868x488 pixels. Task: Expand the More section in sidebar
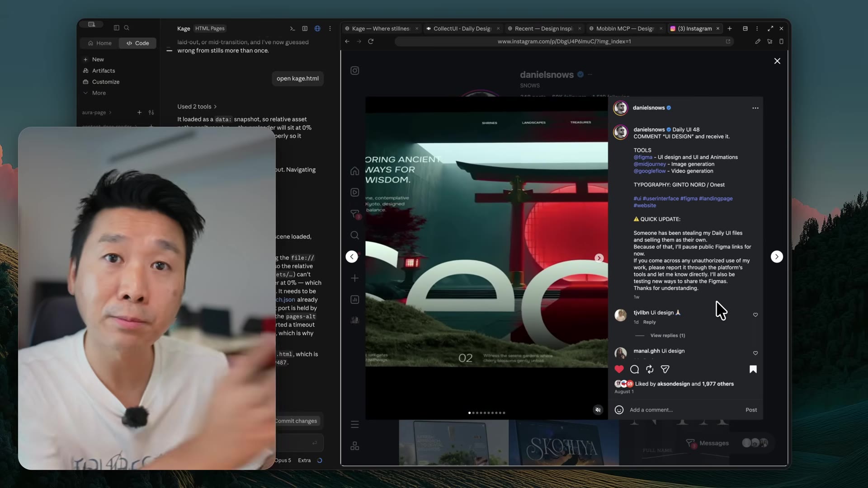[x=94, y=93]
